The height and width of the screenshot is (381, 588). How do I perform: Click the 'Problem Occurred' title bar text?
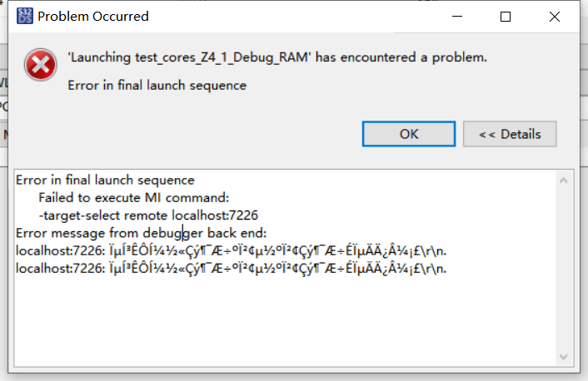tap(93, 16)
